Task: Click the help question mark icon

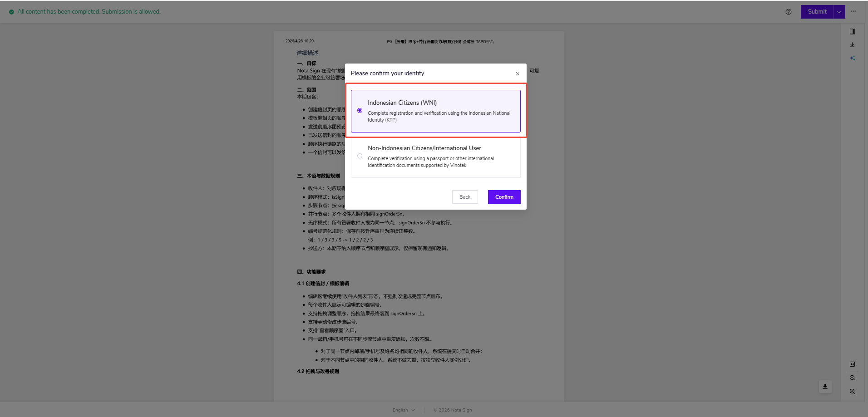Action: point(789,12)
